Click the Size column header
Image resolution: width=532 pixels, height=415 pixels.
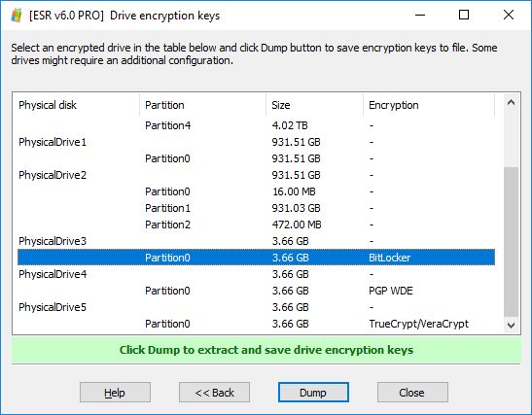click(x=315, y=105)
